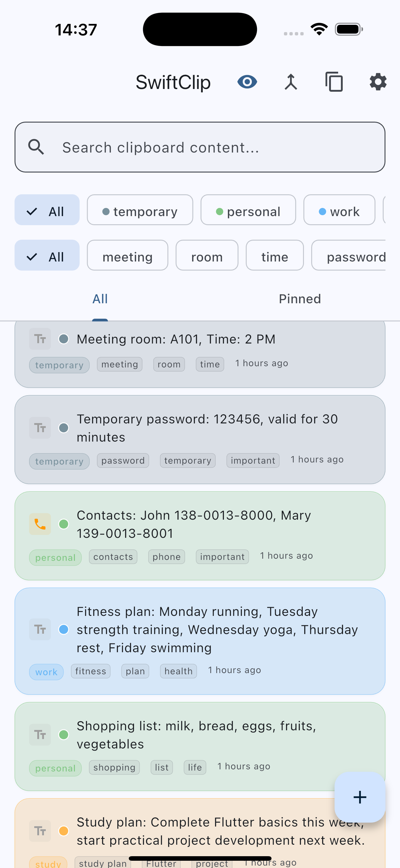Screen dimensions: 400x868
Task: Toggle the work category filter chip
Action: tap(339, 212)
